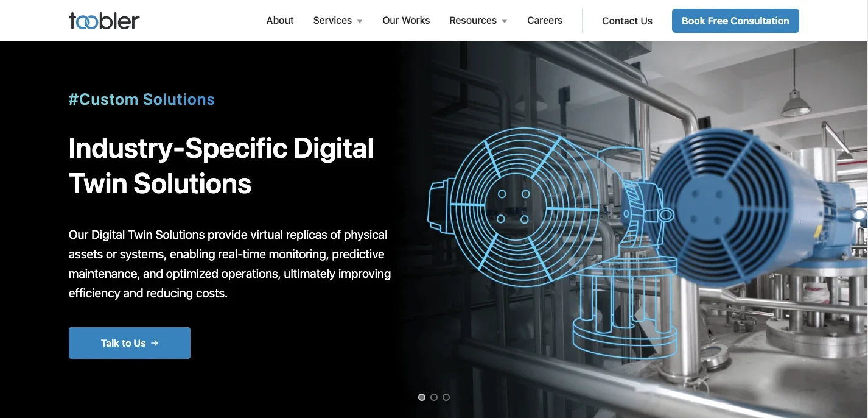Open the Services menu label

coord(332,21)
